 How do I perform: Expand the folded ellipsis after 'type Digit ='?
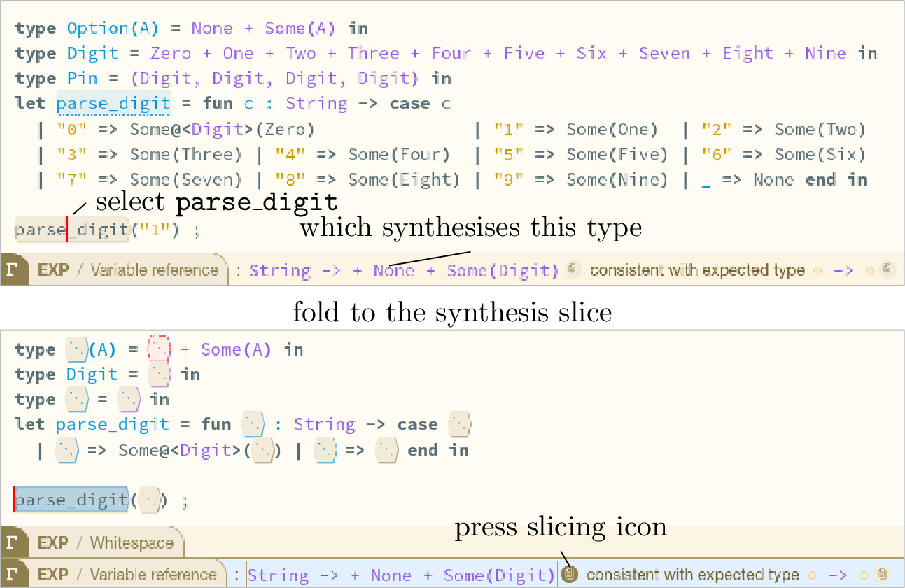point(160,374)
